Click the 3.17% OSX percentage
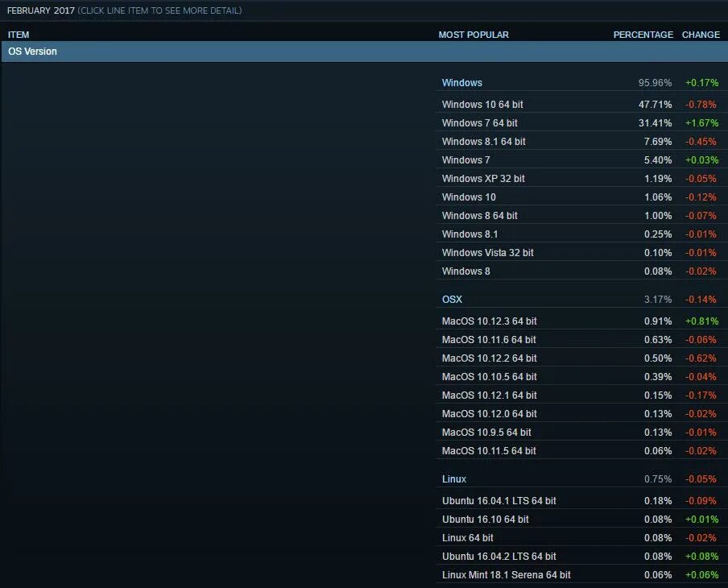Screen dimensions: 728x588 [658, 300]
